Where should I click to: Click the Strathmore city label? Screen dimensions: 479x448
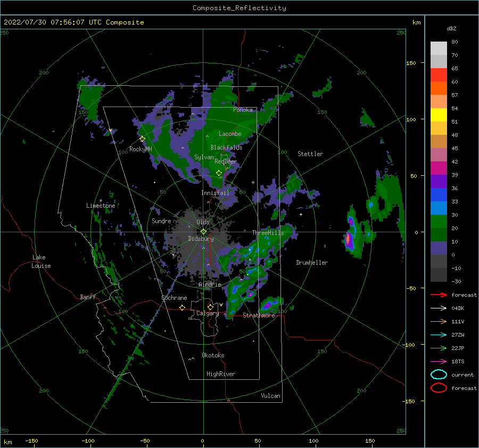[x=259, y=315]
